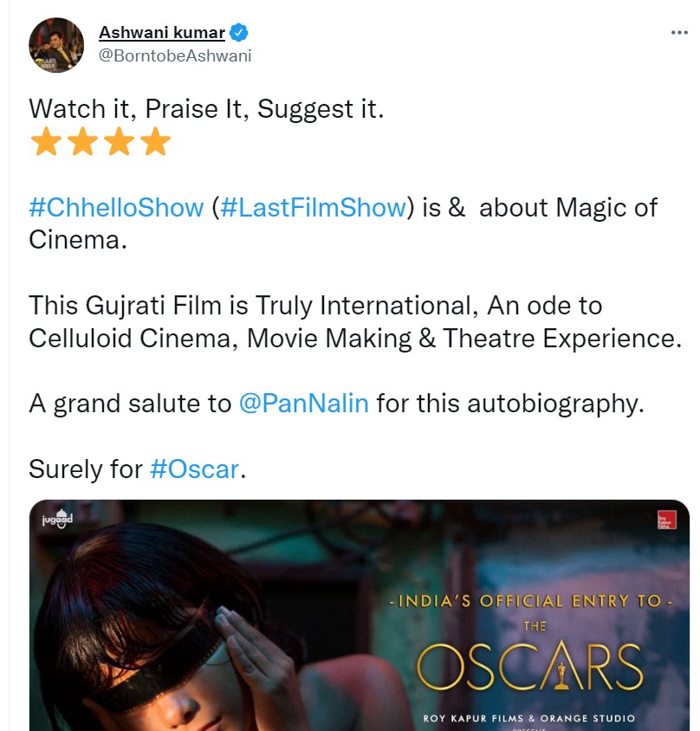Open the Ashwani kumar display name link
700x731 pixels.
(x=162, y=33)
